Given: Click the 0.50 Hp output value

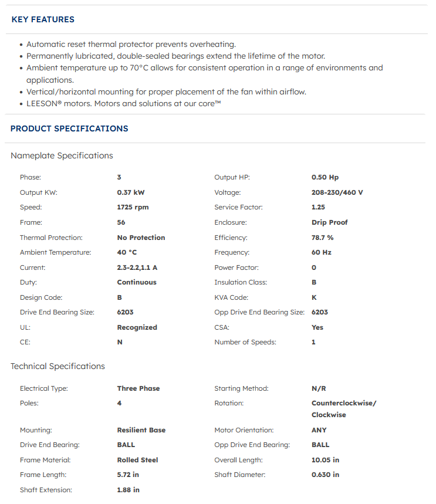Looking at the screenshot, I should pos(325,177).
